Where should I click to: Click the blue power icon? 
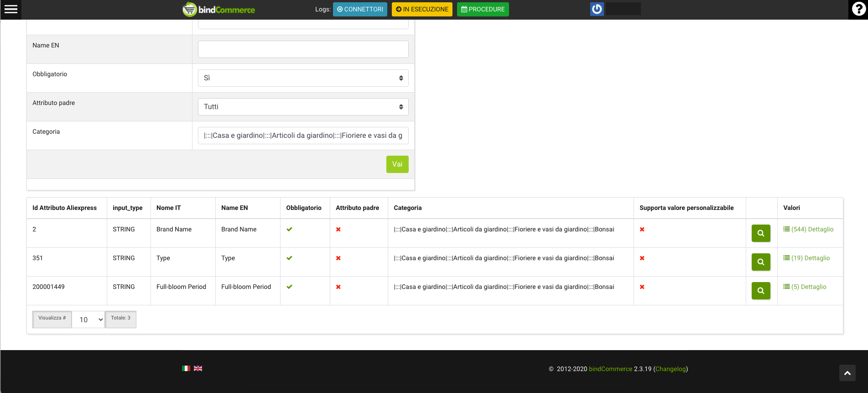click(597, 9)
